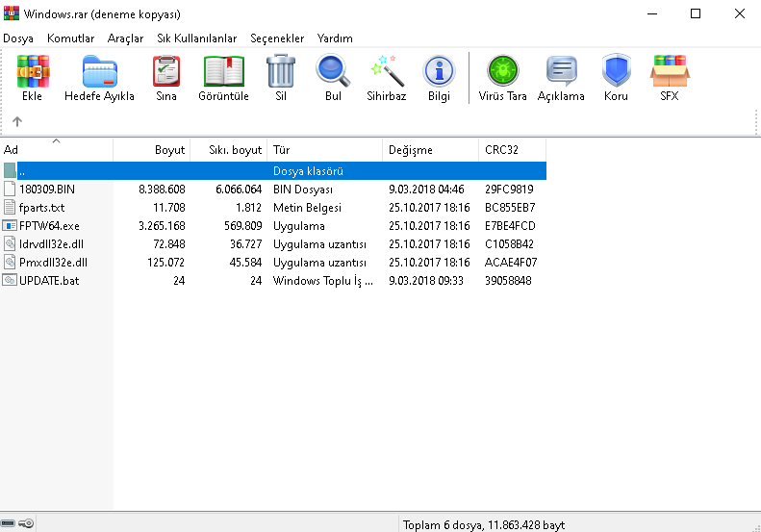
Task: Open the Seçenekler menu
Action: (277, 38)
